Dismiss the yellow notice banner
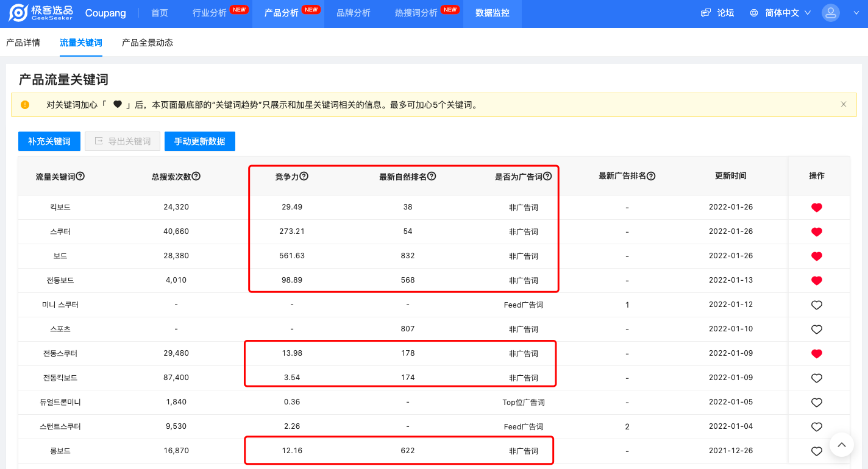Image resolution: width=868 pixels, height=469 pixels. [843, 104]
